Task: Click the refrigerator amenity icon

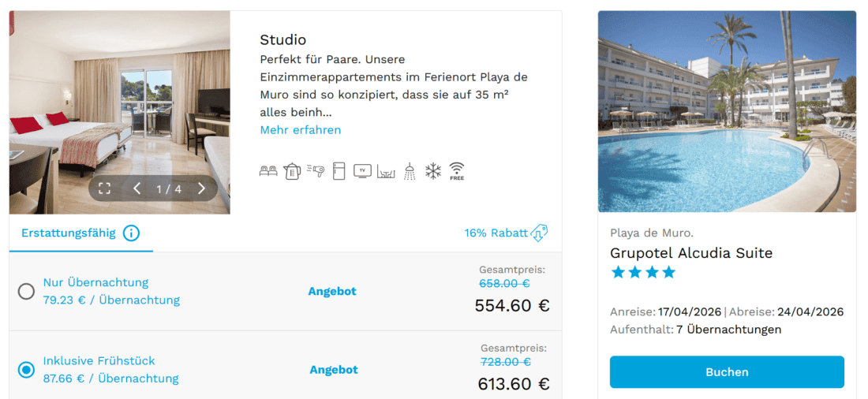Action: tap(339, 171)
